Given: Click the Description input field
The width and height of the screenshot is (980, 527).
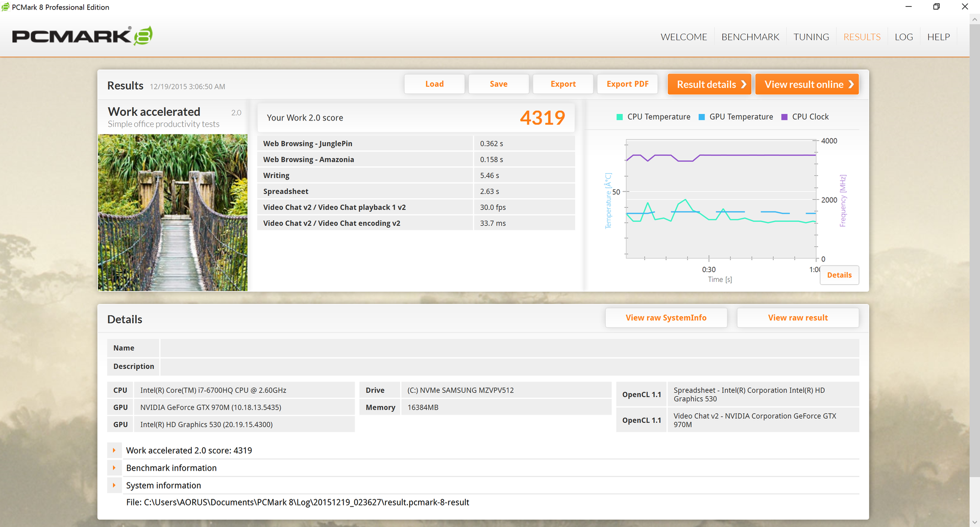Looking at the screenshot, I should click(x=509, y=367).
